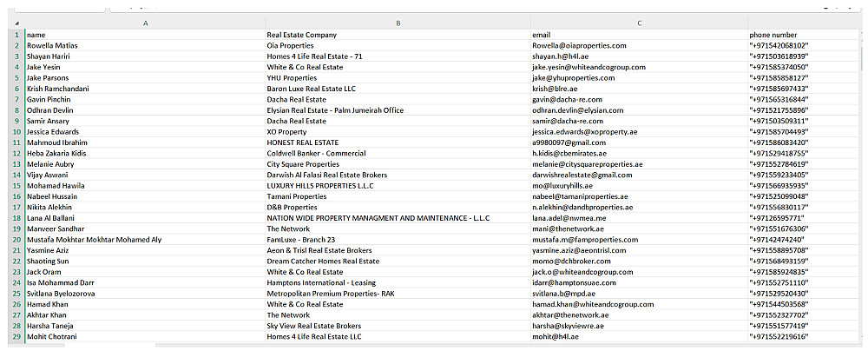Select cell with Yasmine Aziz
This screenshot has height=351, width=868.
(145, 250)
